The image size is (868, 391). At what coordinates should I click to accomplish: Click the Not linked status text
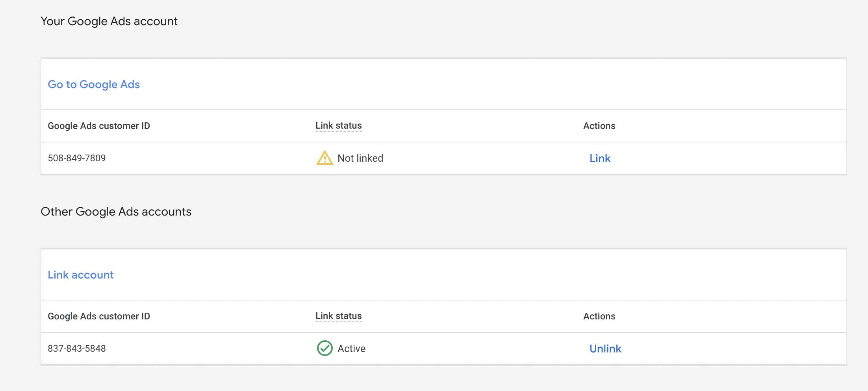click(360, 158)
